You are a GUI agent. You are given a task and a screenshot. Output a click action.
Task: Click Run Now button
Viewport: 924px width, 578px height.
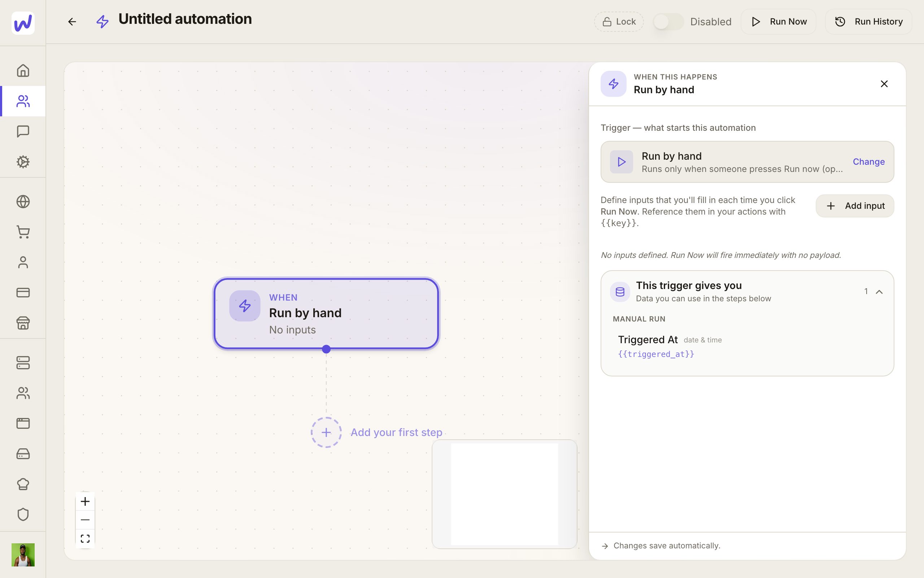point(778,22)
